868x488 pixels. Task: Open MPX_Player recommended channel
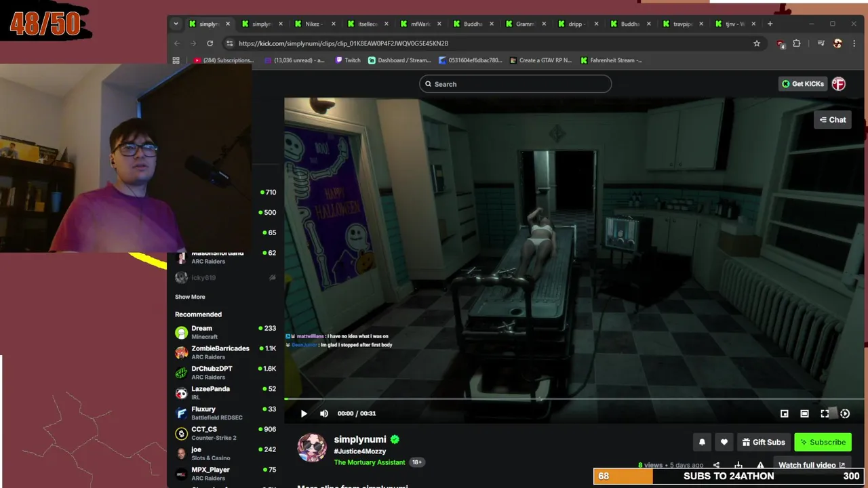pyautogui.click(x=225, y=474)
